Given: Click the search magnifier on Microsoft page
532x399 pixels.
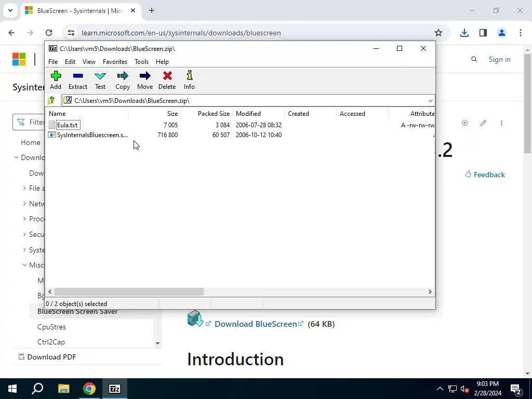Looking at the screenshot, I should click(x=474, y=59).
